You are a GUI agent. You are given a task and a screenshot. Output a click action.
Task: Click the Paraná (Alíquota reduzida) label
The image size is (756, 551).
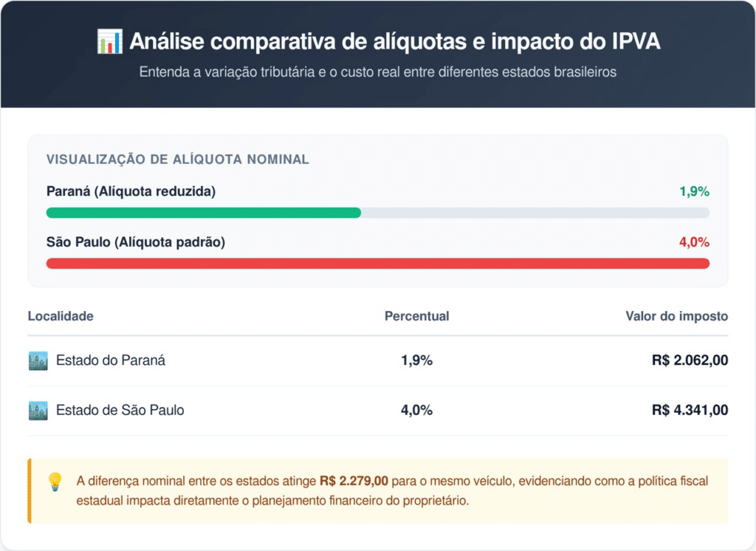pyautogui.click(x=131, y=192)
